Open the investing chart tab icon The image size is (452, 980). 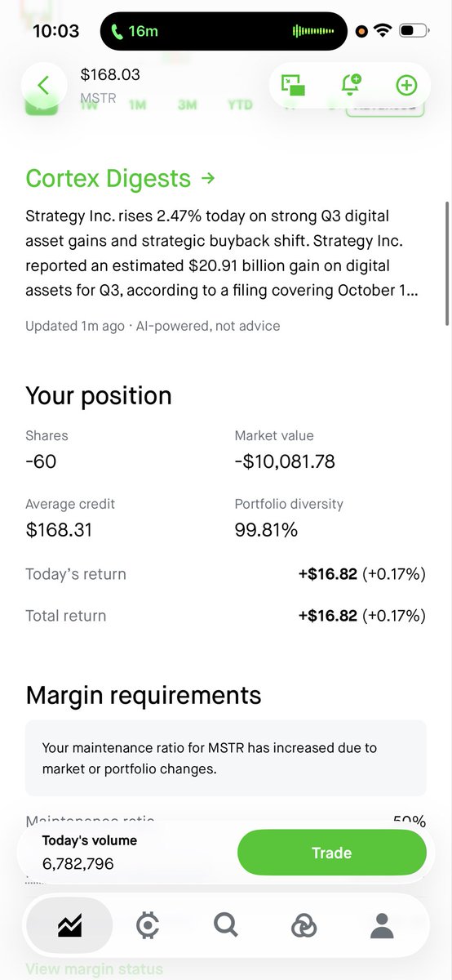[69, 925]
